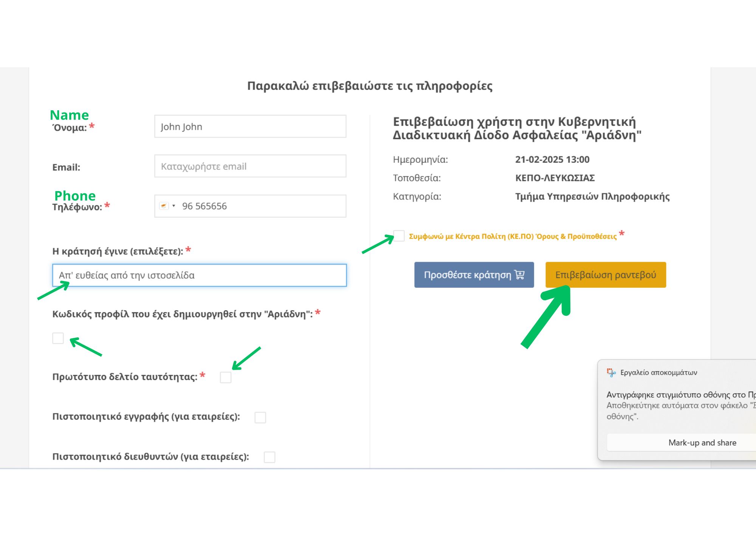This screenshot has width=756, height=534.
Task: Click the Καταχωρήστε email input field
Action: (x=250, y=166)
